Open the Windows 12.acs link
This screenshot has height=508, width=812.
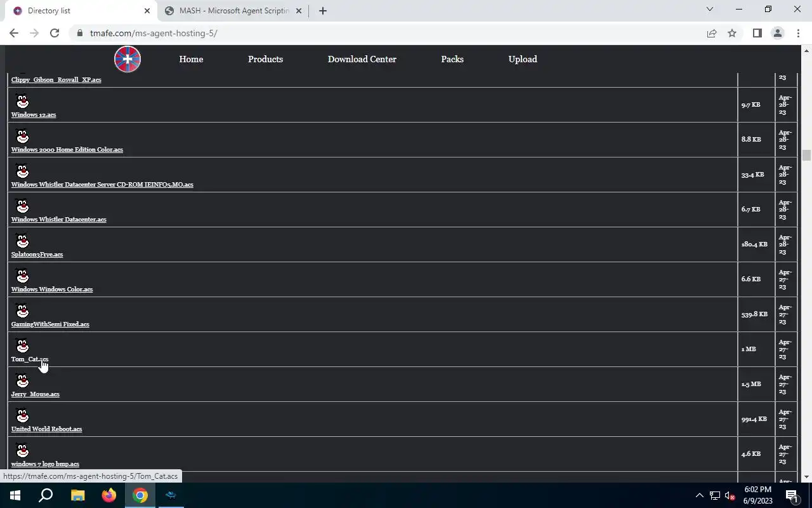[x=34, y=115]
